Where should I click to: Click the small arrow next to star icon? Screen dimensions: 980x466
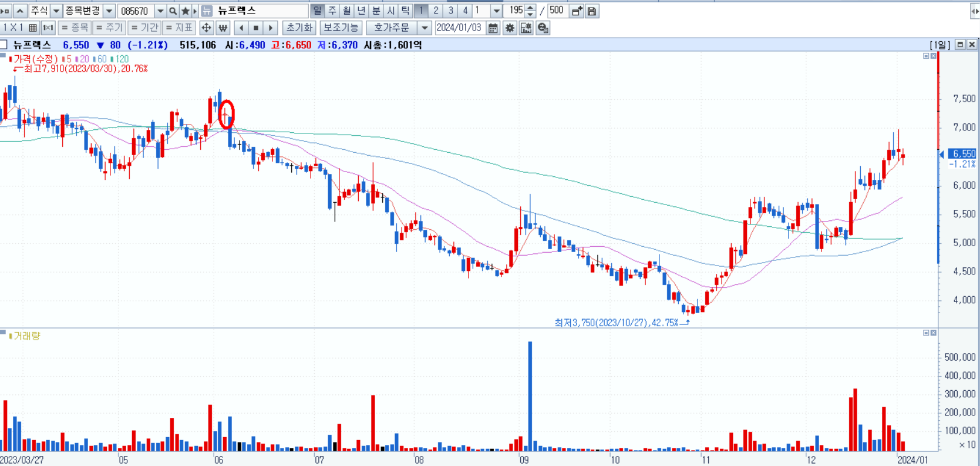[195, 11]
